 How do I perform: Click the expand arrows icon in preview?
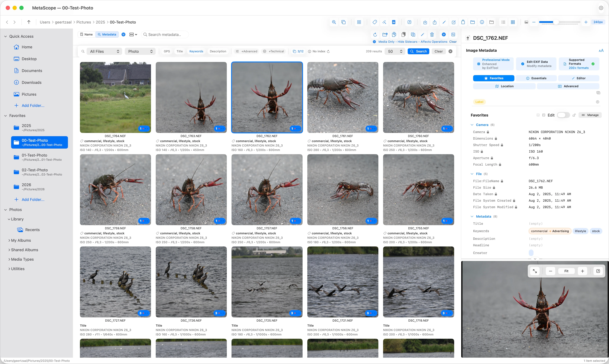[x=535, y=271]
